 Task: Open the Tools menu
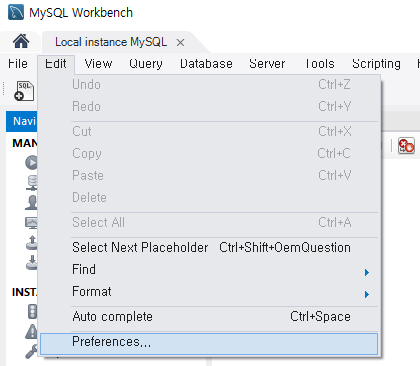320,63
